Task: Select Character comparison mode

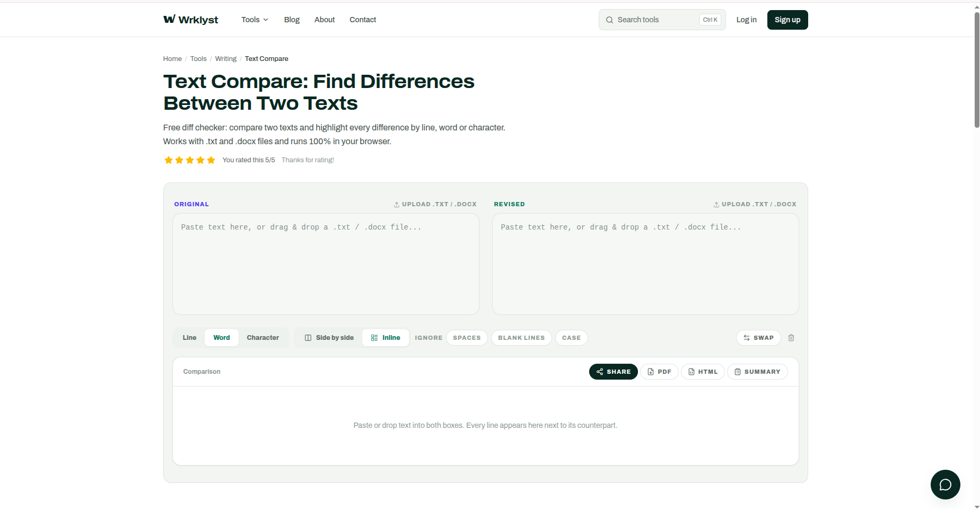Action: coord(262,338)
